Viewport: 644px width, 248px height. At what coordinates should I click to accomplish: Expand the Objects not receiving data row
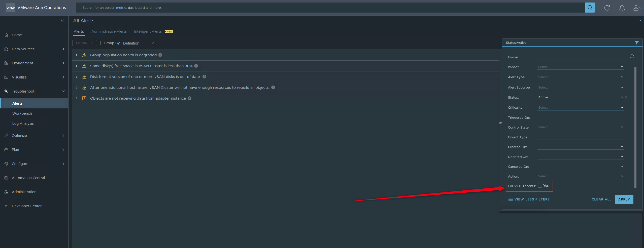click(x=77, y=98)
